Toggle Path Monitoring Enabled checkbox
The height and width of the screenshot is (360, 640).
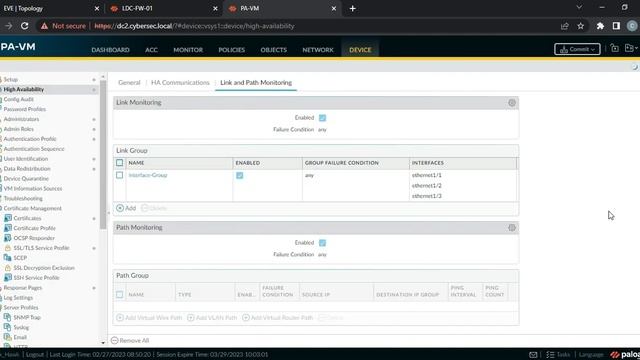pyautogui.click(x=322, y=243)
